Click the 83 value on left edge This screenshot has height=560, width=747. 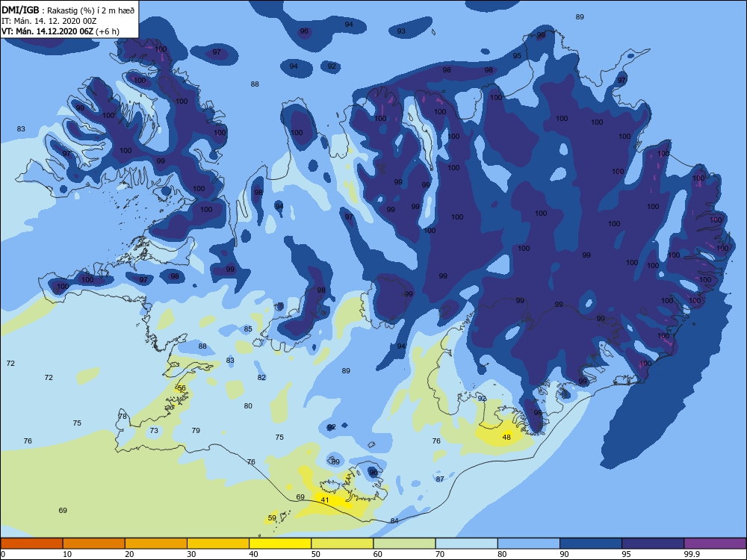(x=21, y=129)
